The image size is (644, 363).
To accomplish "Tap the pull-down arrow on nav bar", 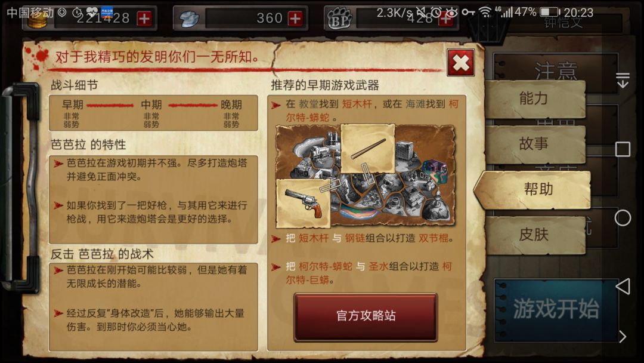I will [x=623, y=80].
